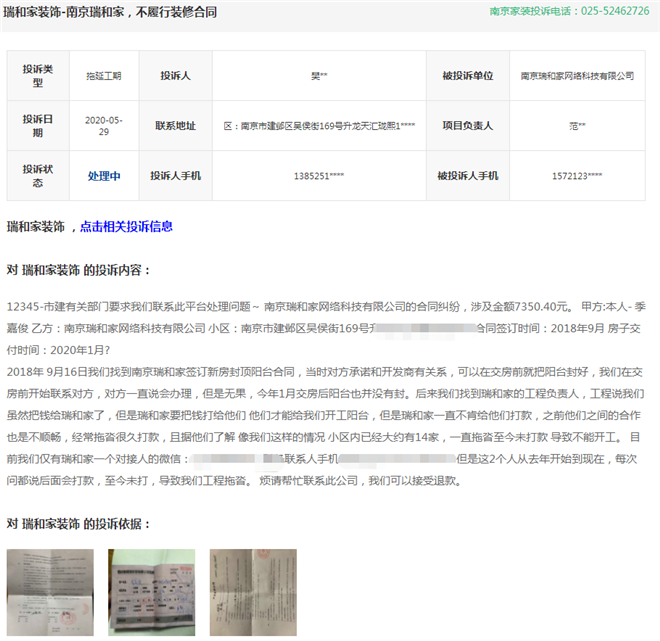The image size is (660, 641).
Task: Click the 投诉状态 label cell
Action: tap(39, 176)
